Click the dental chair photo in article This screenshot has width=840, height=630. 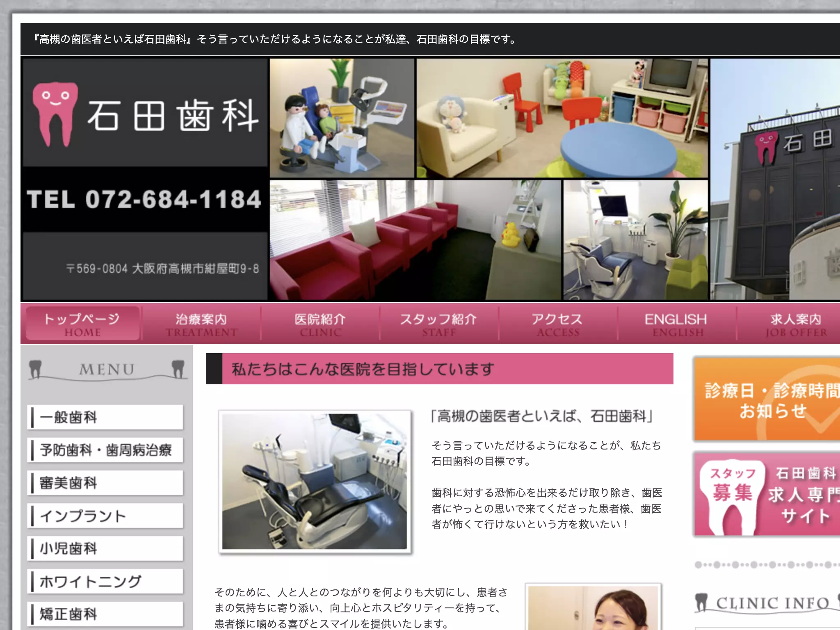click(x=315, y=482)
